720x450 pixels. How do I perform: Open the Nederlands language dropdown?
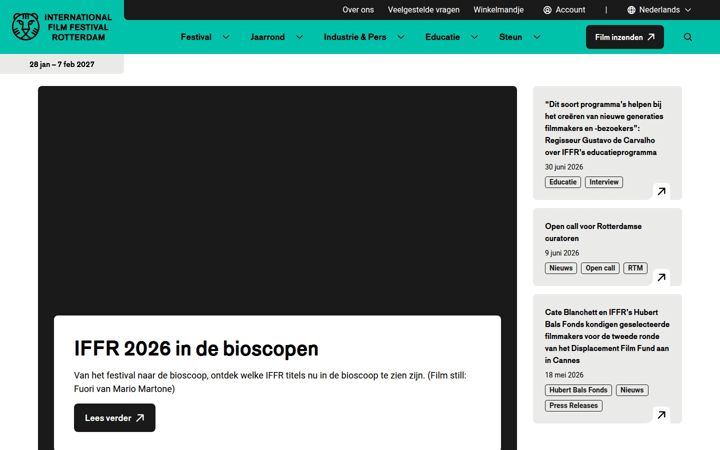tap(659, 10)
